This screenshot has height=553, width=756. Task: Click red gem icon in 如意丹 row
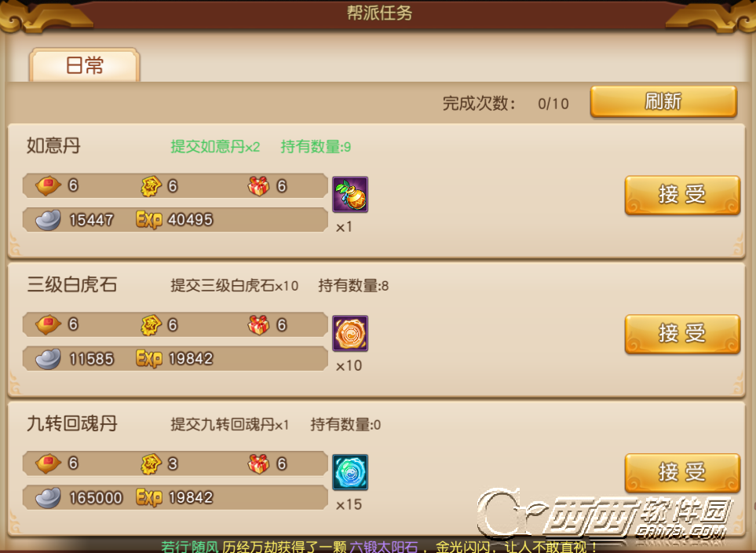pyautogui.click(x=48, y=186)
